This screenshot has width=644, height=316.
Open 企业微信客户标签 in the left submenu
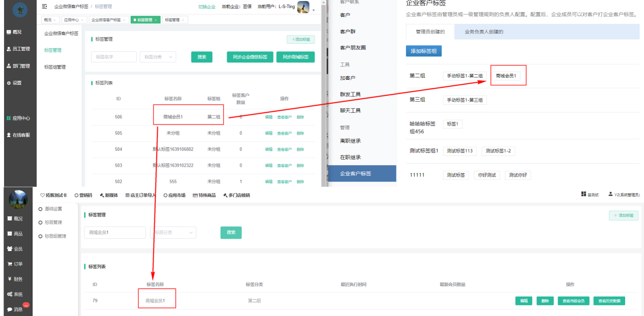[61, 34]
